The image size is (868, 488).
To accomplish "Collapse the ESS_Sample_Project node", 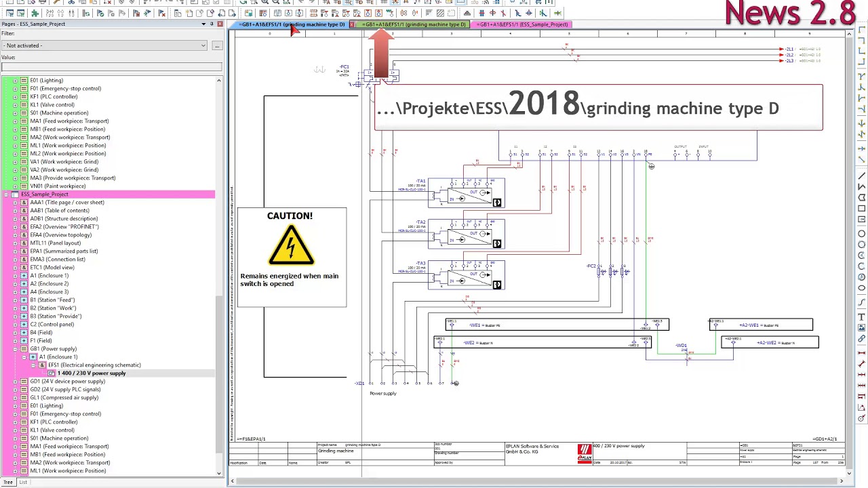I will pyautogui.click(x=6, y=194).
